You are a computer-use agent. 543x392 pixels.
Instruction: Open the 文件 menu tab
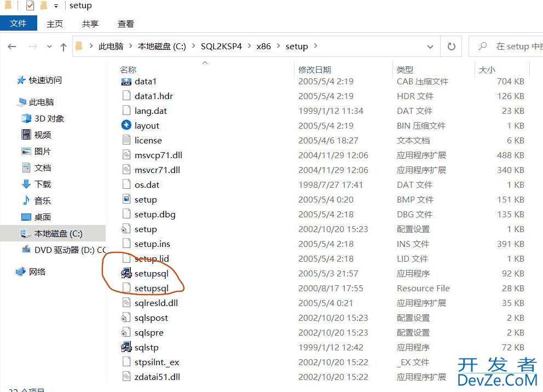(x=19, y=23)
